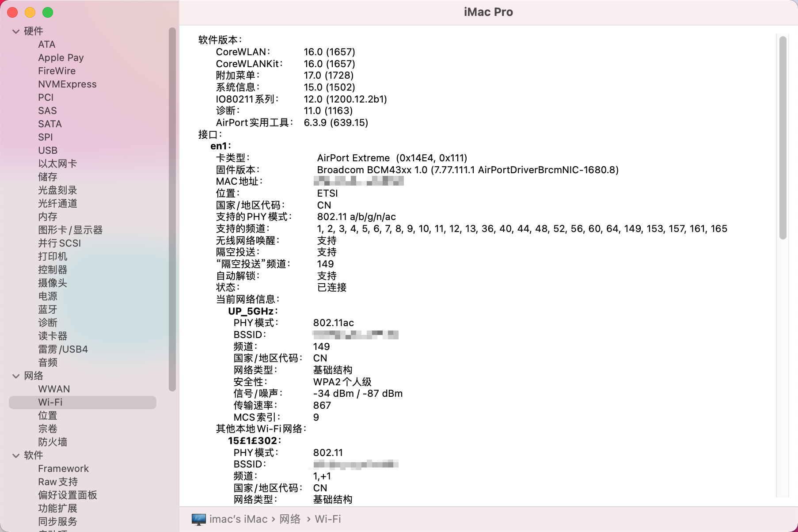Click the 802.11 a/b/g/n/ac PHY modes value
This screenshot has width=798, height=532.
pyautogui.click(x=357, y=217)
